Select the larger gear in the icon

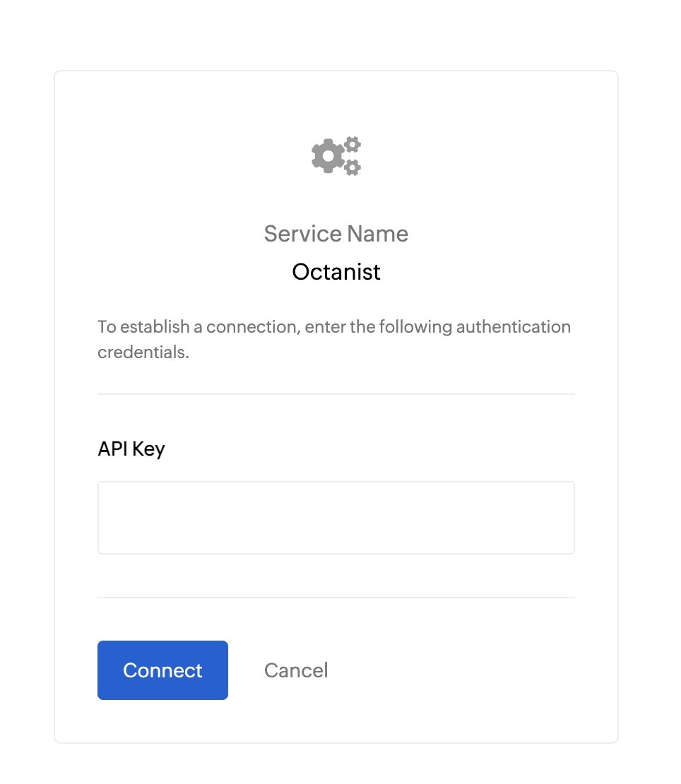(327, 158)
